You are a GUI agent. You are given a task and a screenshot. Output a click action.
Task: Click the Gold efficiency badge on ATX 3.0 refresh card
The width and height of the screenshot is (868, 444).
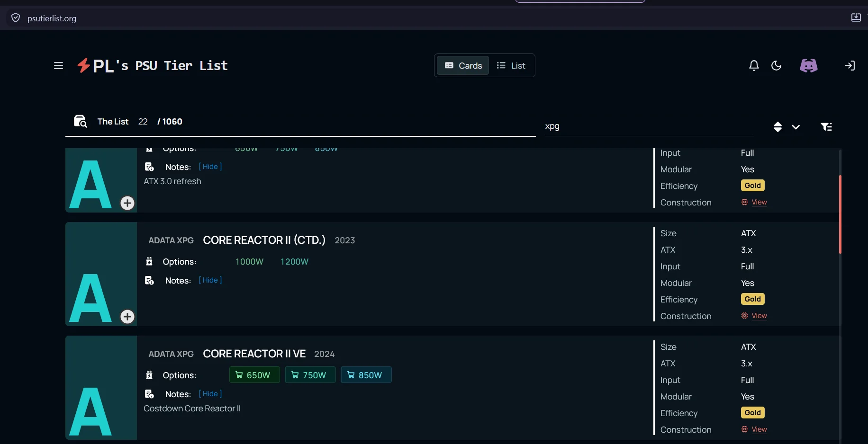753,186
